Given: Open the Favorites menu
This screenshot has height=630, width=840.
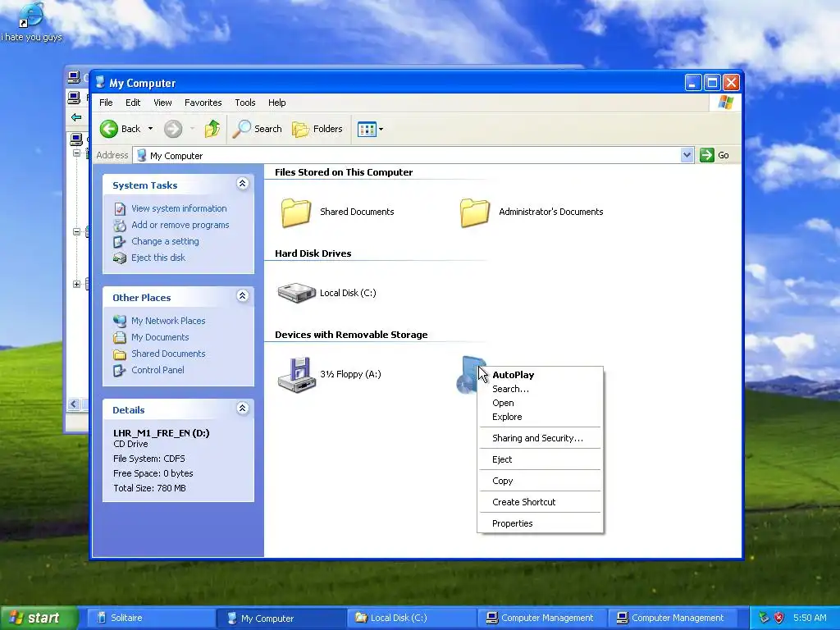Looking at the screenshot, I should (203, 103).
